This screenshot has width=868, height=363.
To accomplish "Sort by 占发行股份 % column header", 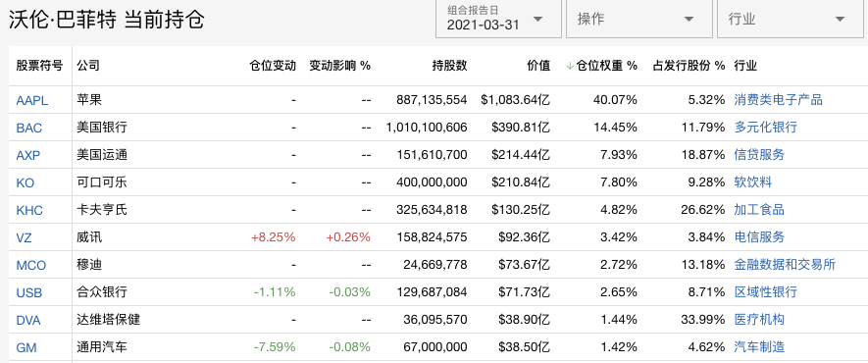I will click(689, 66).
